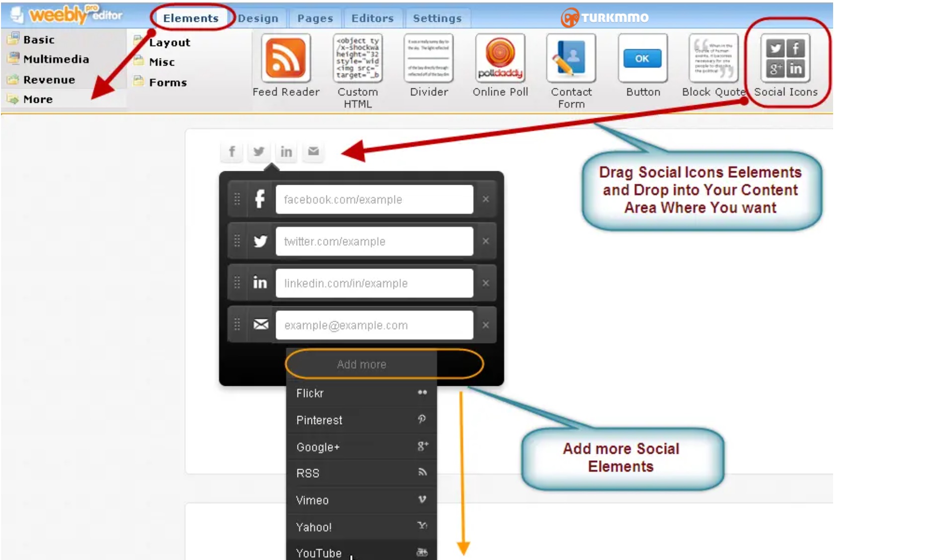Select the Button element with OK

pyautogui.click(x=643, y=59)
